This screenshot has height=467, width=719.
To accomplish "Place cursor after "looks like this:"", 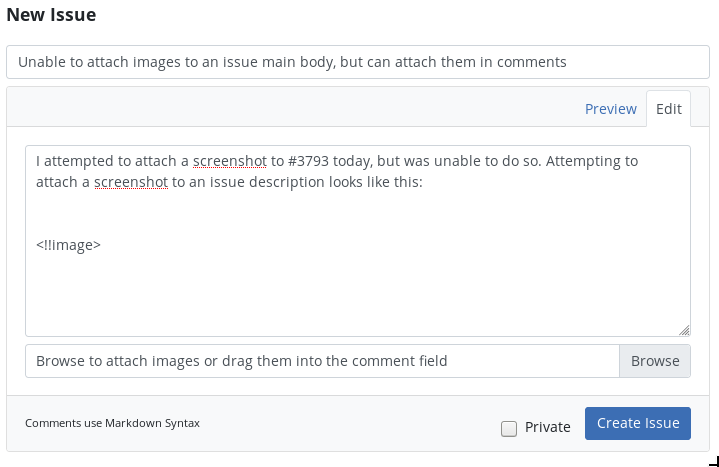I will [x=423, y=182].
